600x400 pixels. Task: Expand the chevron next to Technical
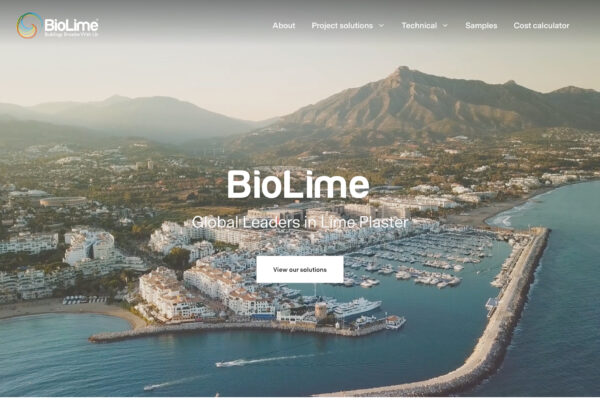click(445, 26)
